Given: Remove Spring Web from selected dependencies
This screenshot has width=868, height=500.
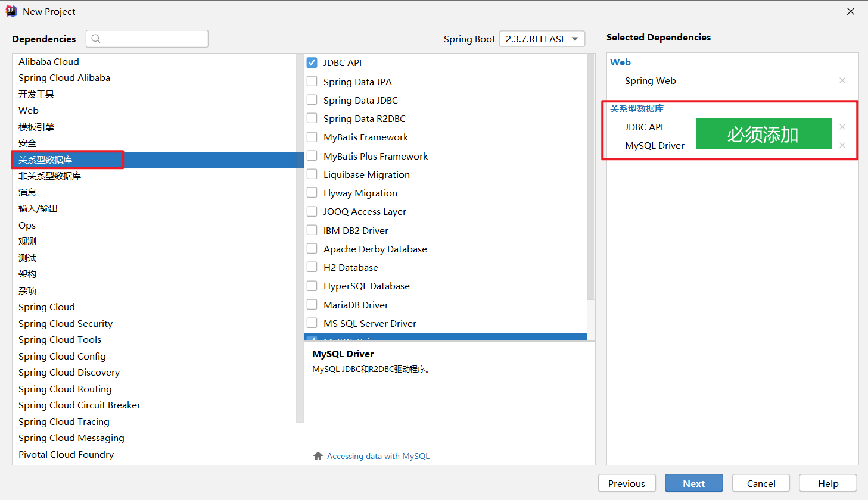Looking at the screenshot, I should (842, 80).
